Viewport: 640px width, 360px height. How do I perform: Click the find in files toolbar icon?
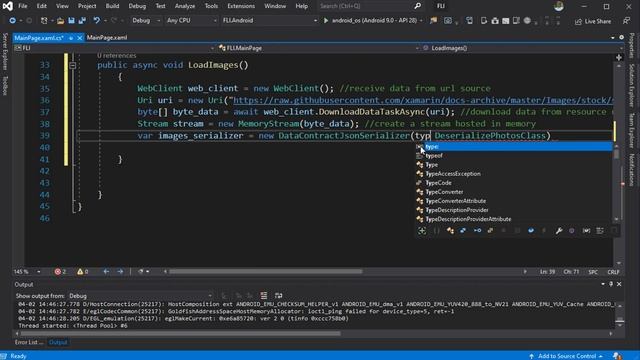tap(433, 20)
